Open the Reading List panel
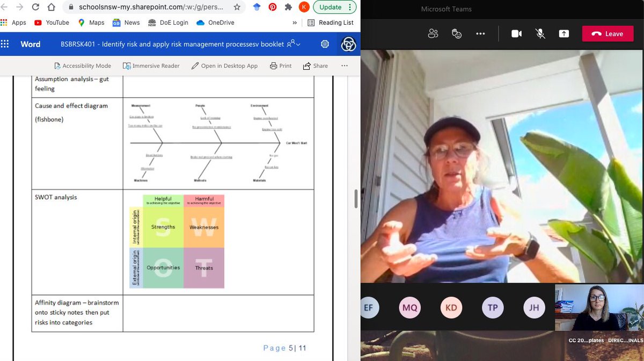 331,23
